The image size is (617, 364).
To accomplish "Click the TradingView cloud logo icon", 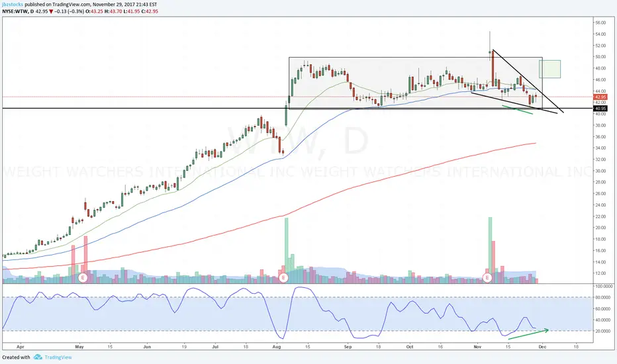I will tap(38, 357).
